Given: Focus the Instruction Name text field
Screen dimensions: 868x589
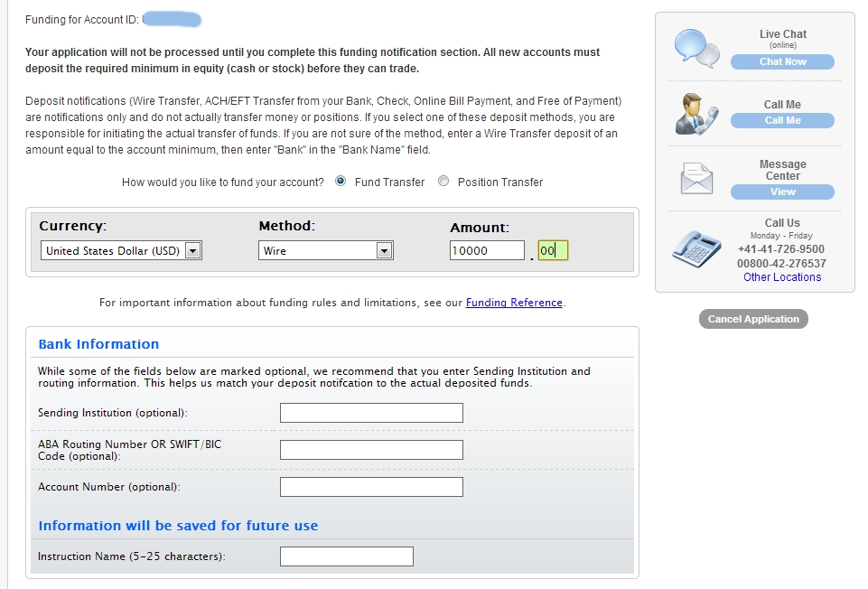Looking at the screenshot, I should (x=346, y=556).
